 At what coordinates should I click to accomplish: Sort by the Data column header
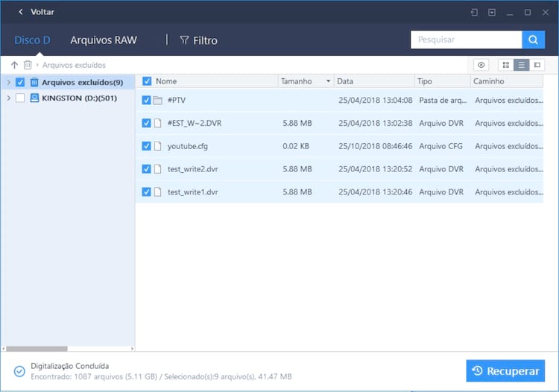tap(345, 81)
